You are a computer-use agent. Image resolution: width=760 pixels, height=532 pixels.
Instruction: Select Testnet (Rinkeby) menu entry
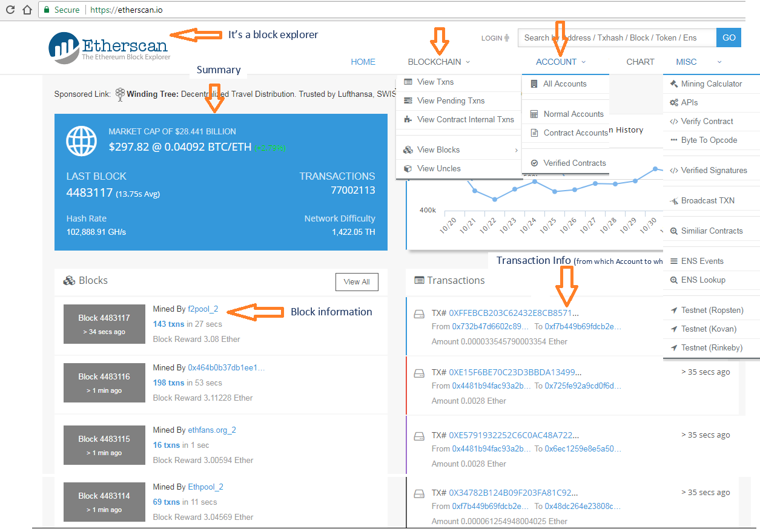click(x=712, y=348)
